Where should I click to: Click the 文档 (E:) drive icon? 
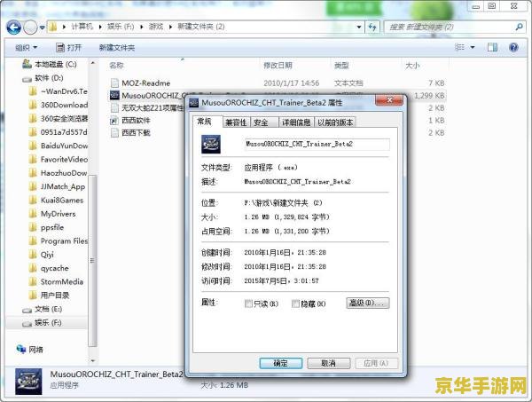tap(26, 310)
